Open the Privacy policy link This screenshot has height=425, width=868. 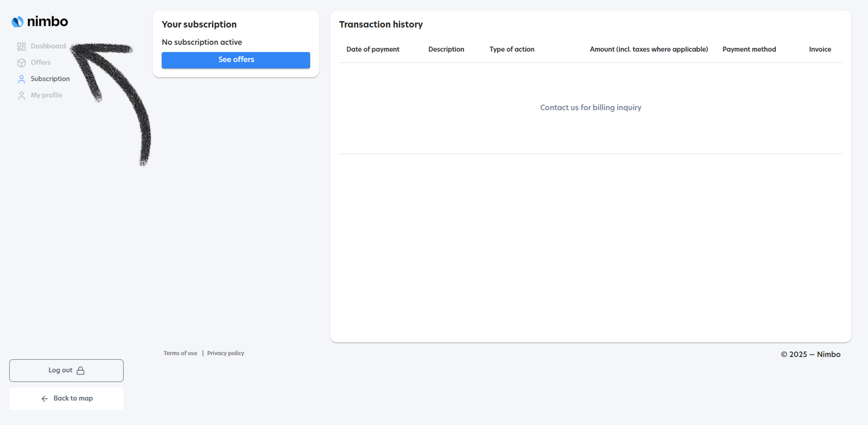pos(226,353)
